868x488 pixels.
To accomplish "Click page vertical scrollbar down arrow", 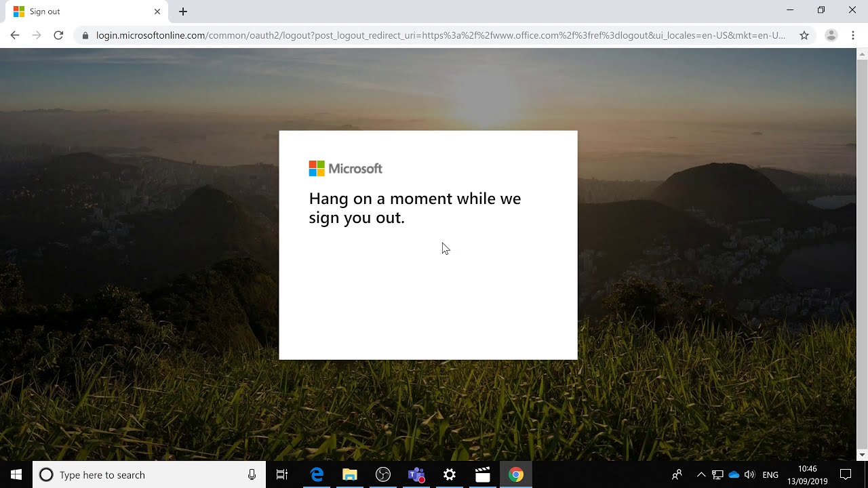I will (x=863, y=455).
